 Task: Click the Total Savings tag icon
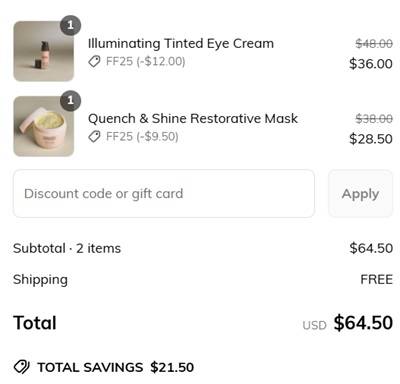click(22, 367)
